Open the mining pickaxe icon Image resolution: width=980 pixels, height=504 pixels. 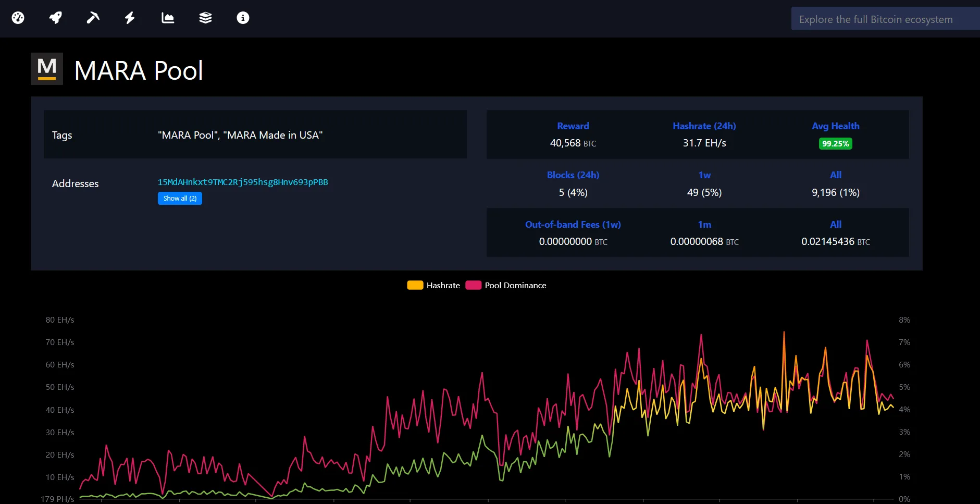tap(93, 18)
